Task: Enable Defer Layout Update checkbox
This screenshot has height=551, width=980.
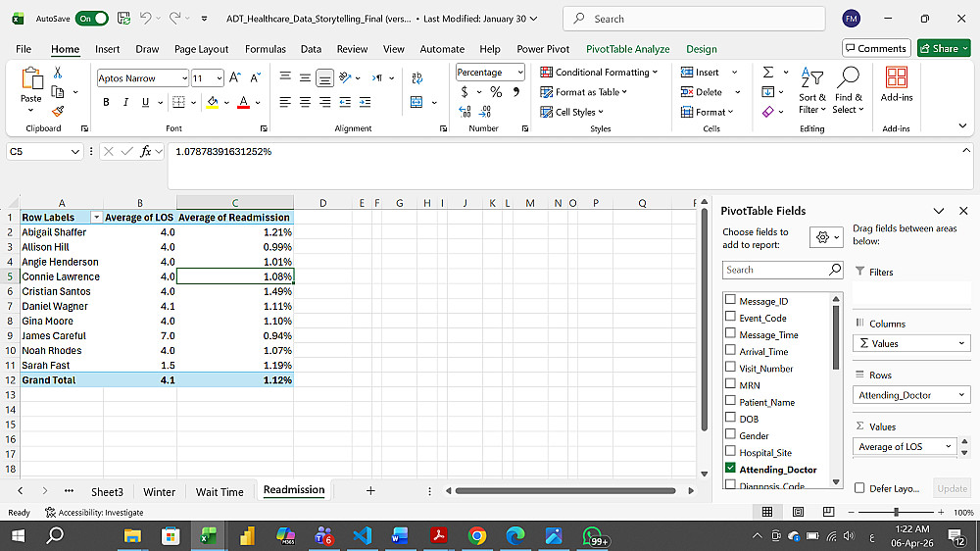Action: [860, 488]
